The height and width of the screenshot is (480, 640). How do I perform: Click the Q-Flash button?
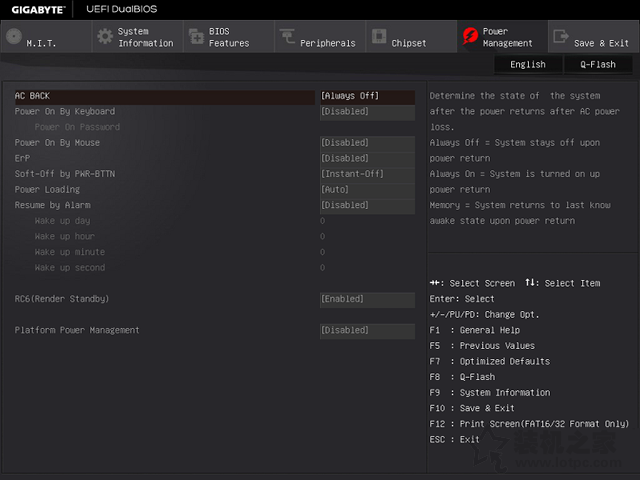click(x=598, y=64)
